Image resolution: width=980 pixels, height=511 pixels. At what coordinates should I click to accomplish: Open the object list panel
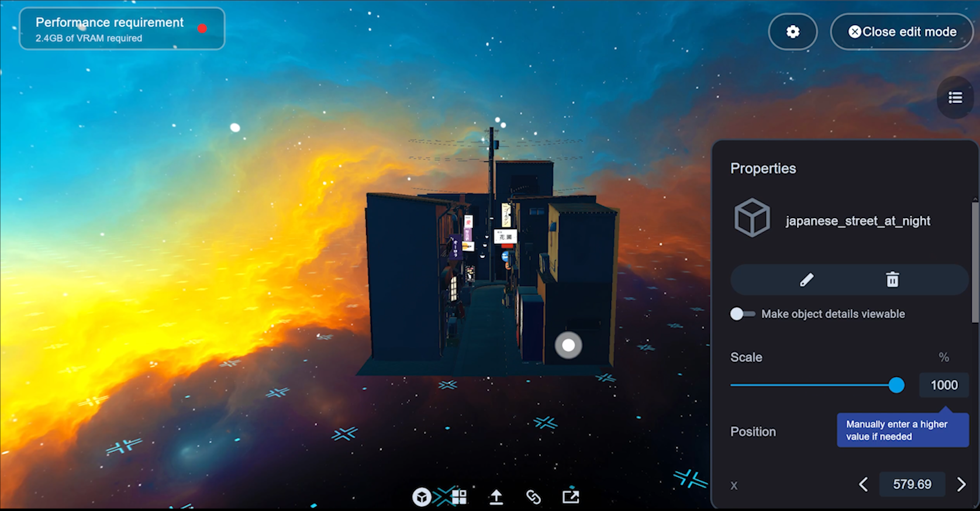tap(955, 98)
